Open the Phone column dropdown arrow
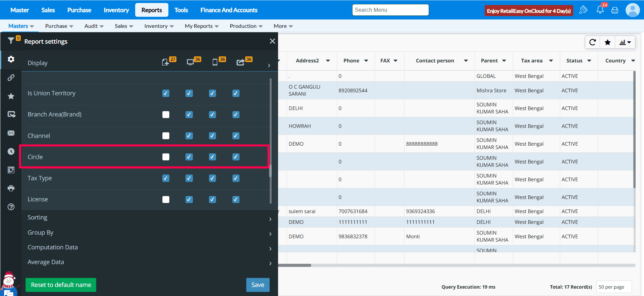644x296 pixels. 366,61
